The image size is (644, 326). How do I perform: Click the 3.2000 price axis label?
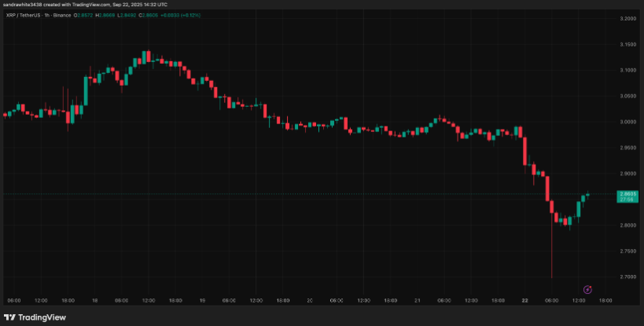point(627,19)
